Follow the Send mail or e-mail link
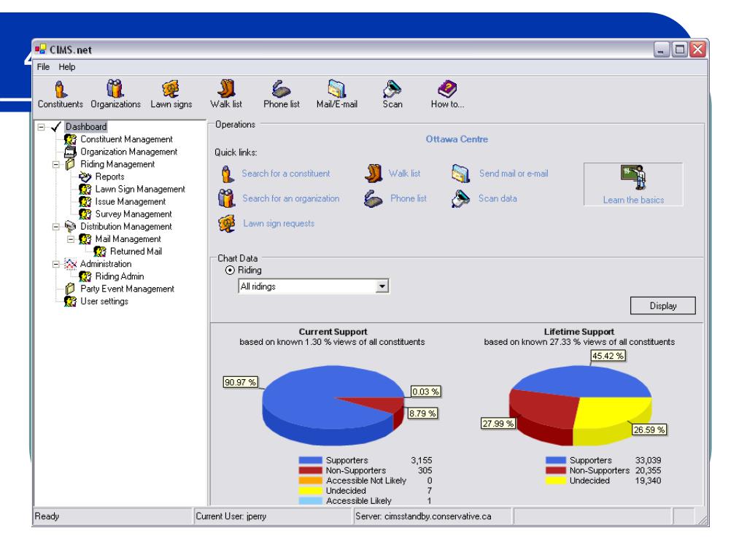This screenshot has height=560, width=747. point(514,174)
